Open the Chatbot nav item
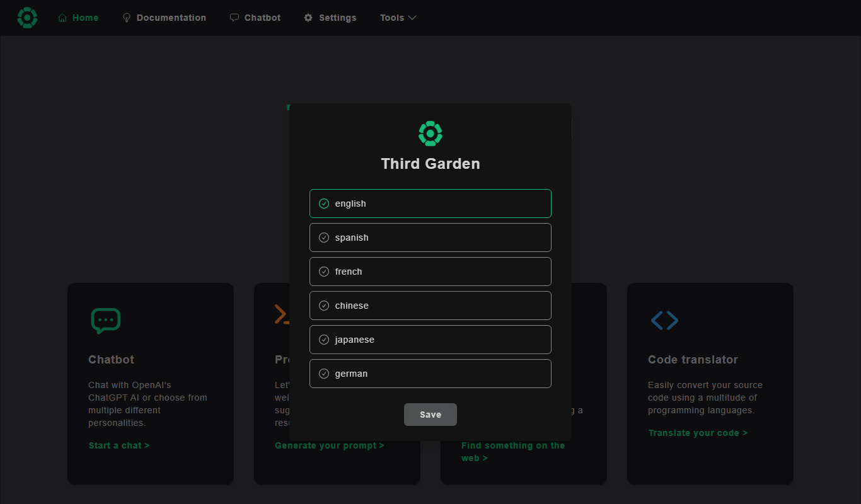This screenshot has width=861, height=504. [255, 18]
